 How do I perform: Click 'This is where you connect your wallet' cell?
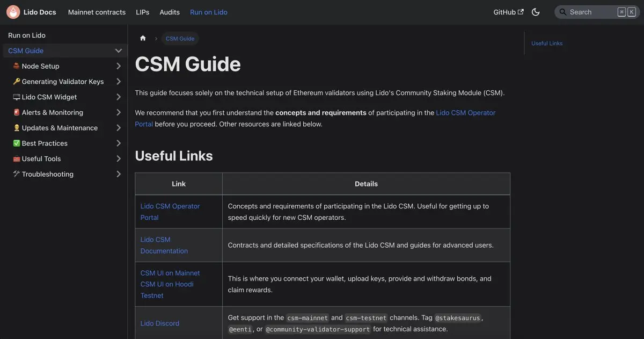[x=366, y=284]
